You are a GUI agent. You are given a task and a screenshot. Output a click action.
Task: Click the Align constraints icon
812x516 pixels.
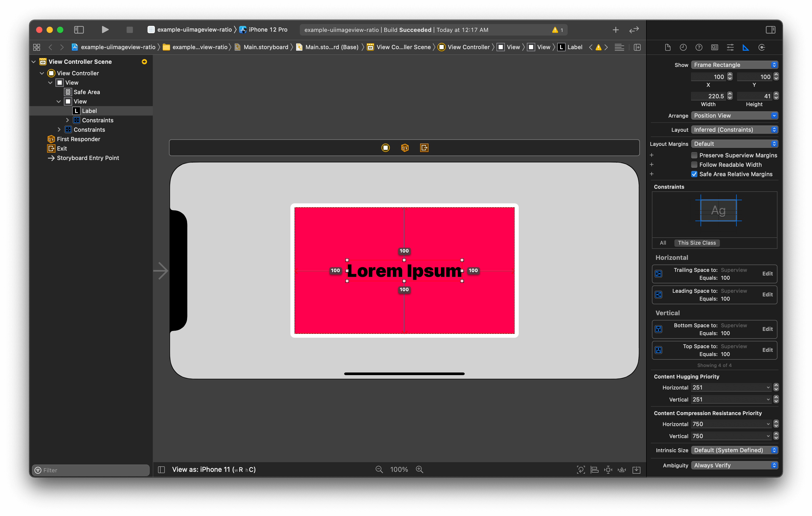(x=595, y=470)
